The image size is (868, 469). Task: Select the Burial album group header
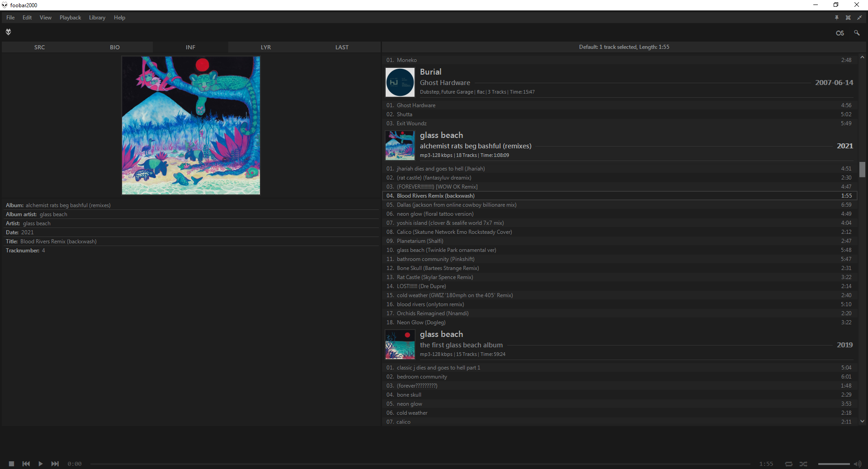pos(620,82)
